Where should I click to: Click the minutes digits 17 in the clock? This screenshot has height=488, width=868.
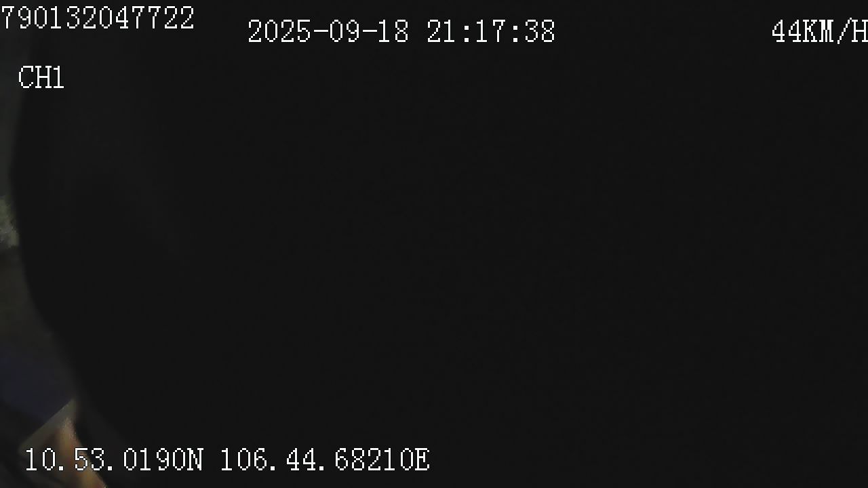pos(490,32)
